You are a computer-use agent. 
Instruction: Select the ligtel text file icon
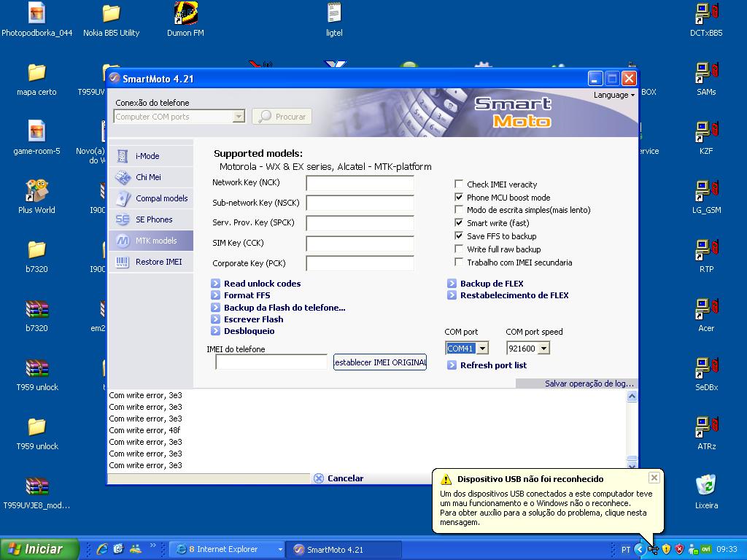[334, 20]
